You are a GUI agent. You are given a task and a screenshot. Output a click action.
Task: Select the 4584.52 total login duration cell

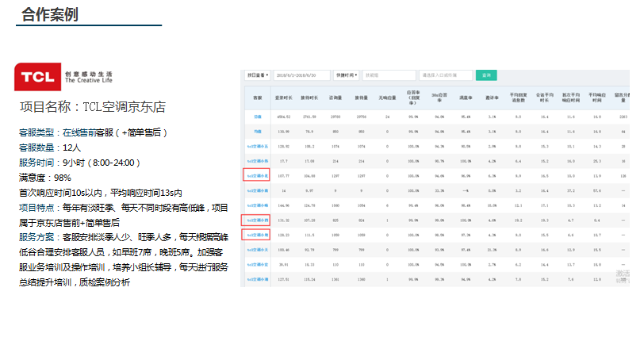pos(284,117)
